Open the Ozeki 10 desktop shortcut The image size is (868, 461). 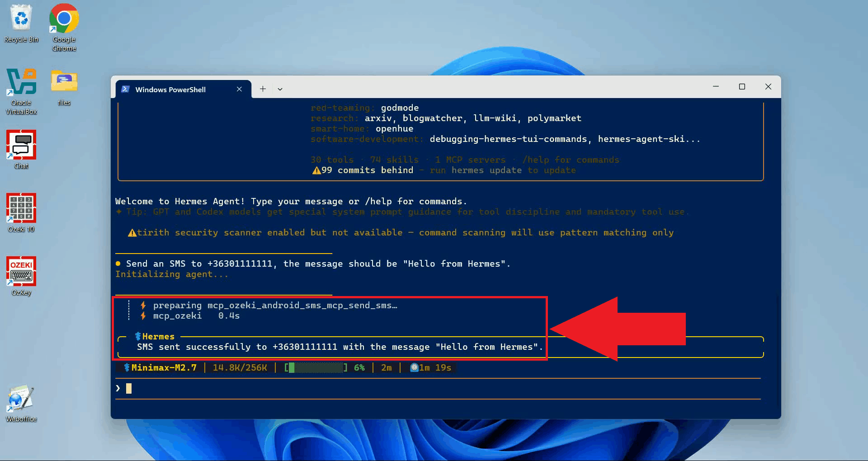[x=21, y=213]
